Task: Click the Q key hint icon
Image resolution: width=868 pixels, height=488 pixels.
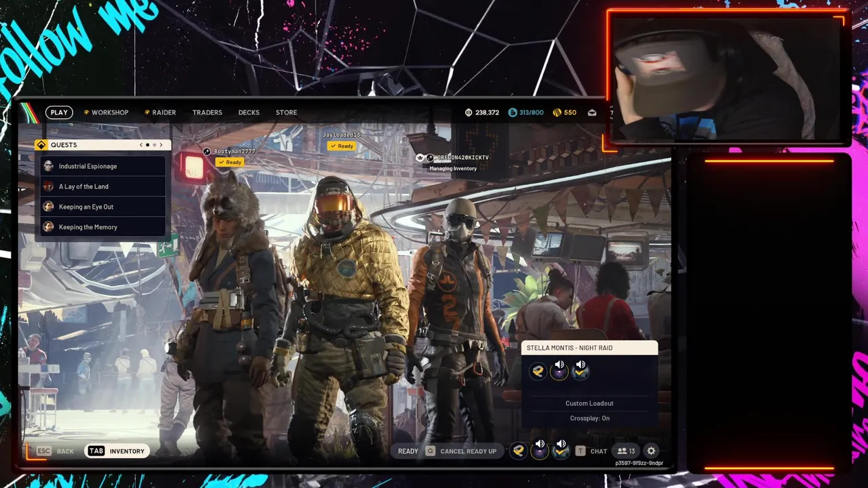Action: pos(430,451)
